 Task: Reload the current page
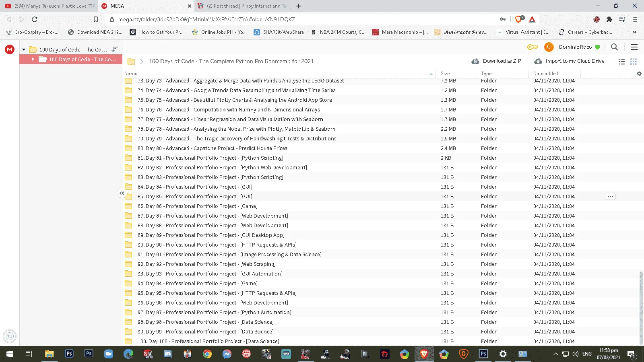click(x=35, y=19)
